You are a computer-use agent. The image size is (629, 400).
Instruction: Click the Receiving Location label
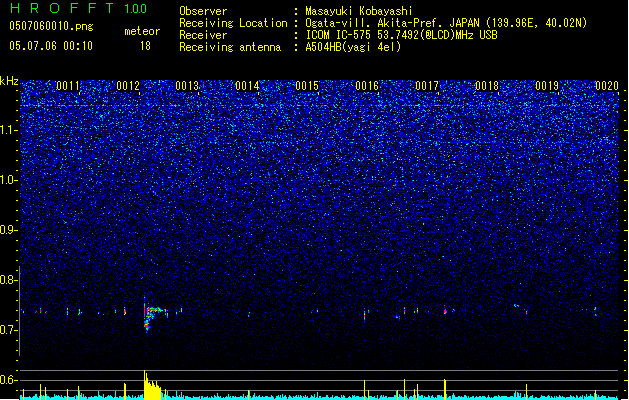tap(233, 23)
